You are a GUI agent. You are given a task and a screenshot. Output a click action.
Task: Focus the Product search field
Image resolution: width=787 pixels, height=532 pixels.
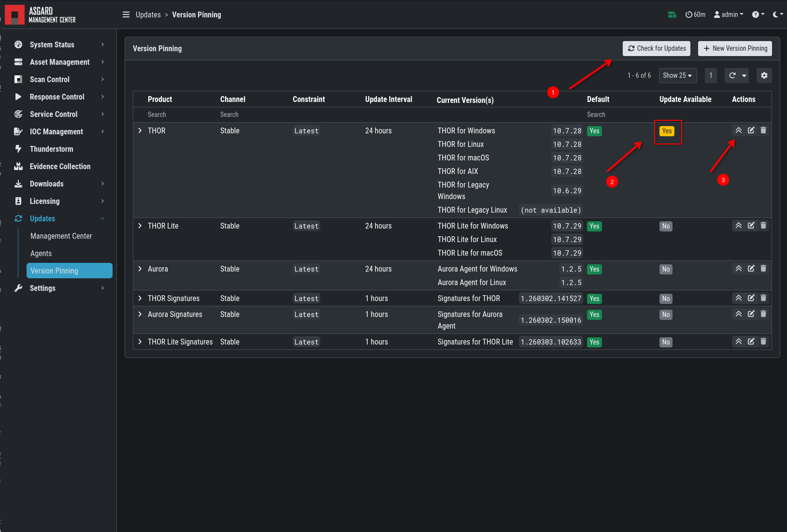[179, 115]
